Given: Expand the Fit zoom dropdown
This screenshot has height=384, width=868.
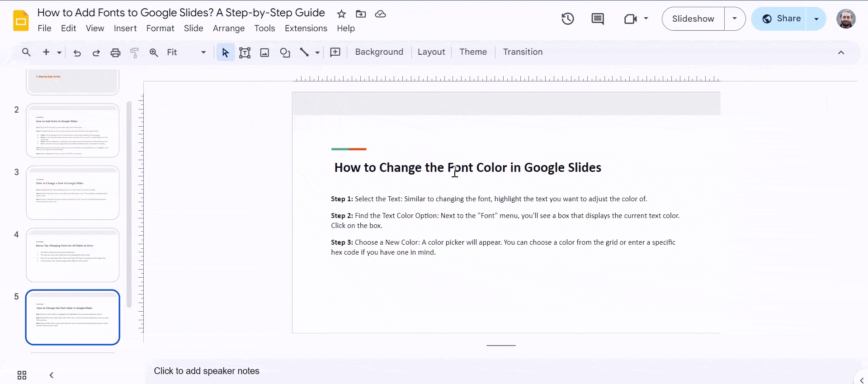Looking at the screenshot, I should (x=203, y=52).
